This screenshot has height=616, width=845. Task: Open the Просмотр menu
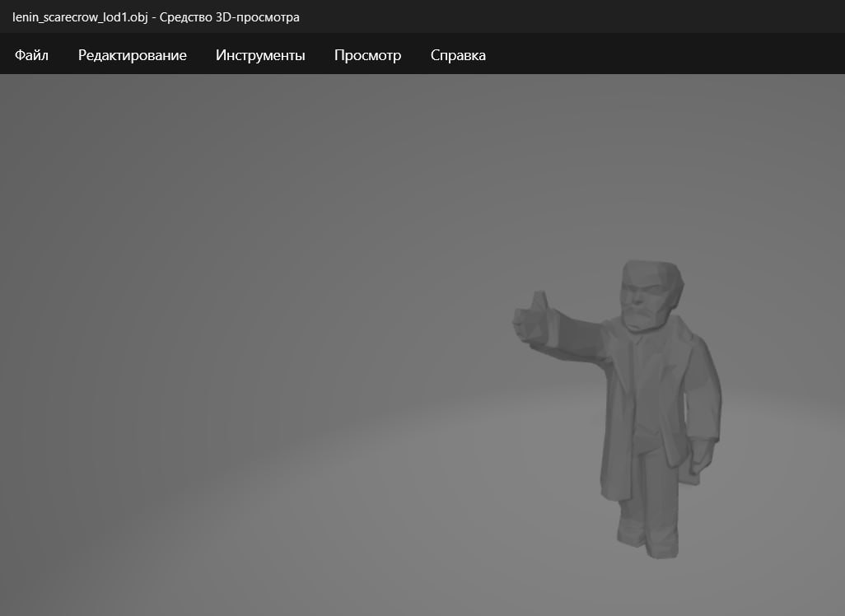pyautogui.click(x=367, y=55)
